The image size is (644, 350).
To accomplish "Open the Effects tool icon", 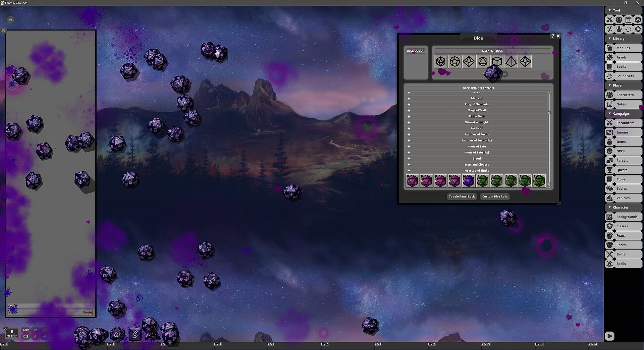I will click(x=619, y=29).
